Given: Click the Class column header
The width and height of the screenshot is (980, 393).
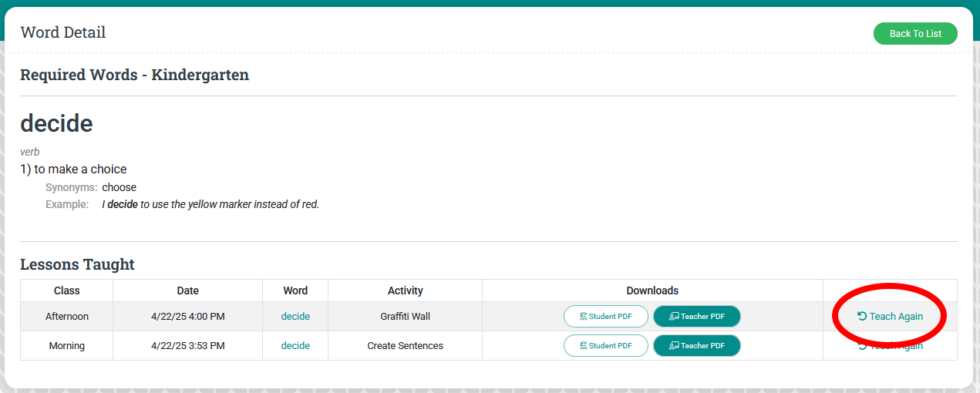Looking at the screenshot, I should coord(67,291).
